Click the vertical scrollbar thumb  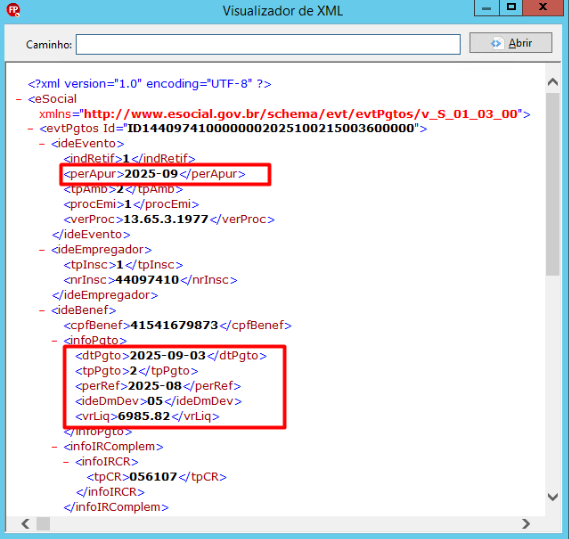[x=553, y=184]
